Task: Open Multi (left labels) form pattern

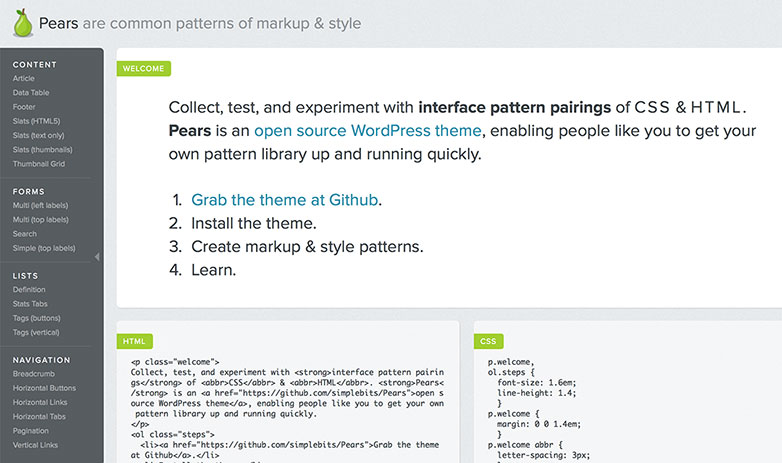Action: click(40, 205)
